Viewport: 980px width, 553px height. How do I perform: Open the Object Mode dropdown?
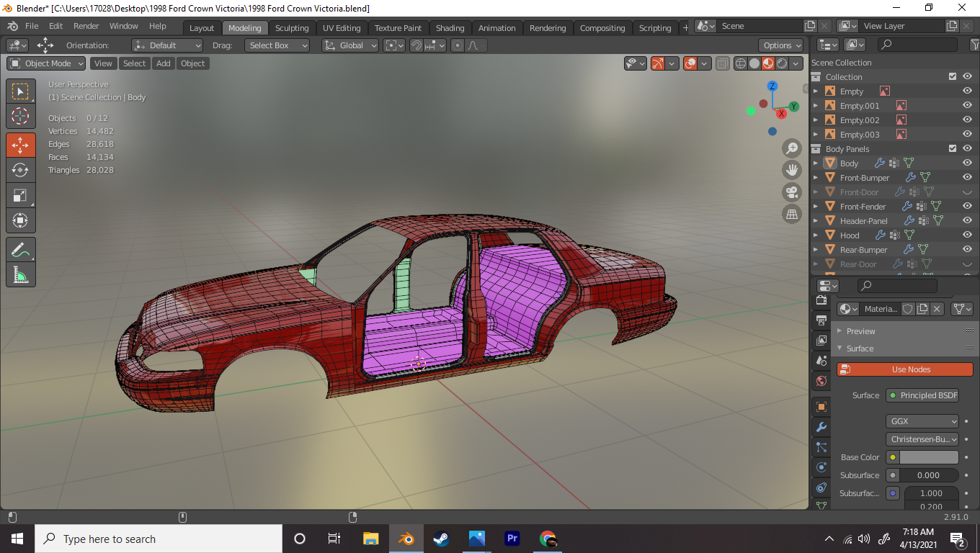coord(47,63)
